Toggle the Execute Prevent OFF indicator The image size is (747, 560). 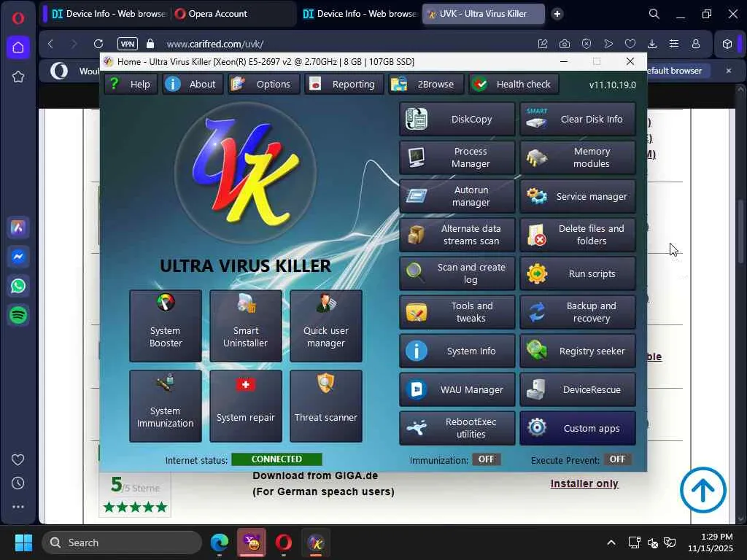coord(617,459)
